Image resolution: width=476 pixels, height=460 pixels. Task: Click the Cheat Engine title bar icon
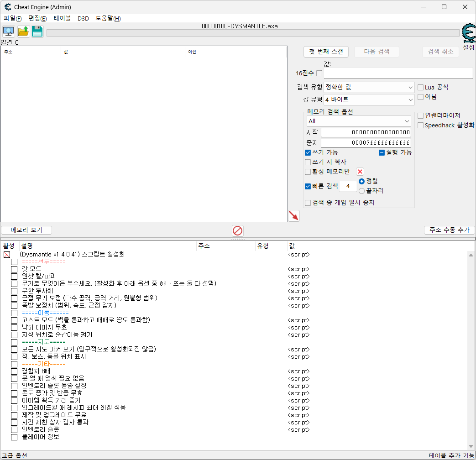point(7,7)
